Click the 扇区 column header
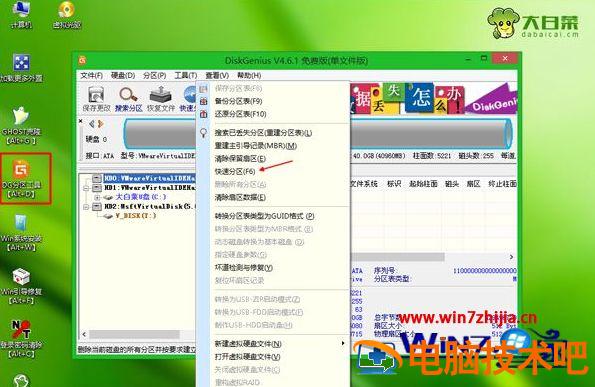This screenshot has height=387, width=595. coord(473,184)
